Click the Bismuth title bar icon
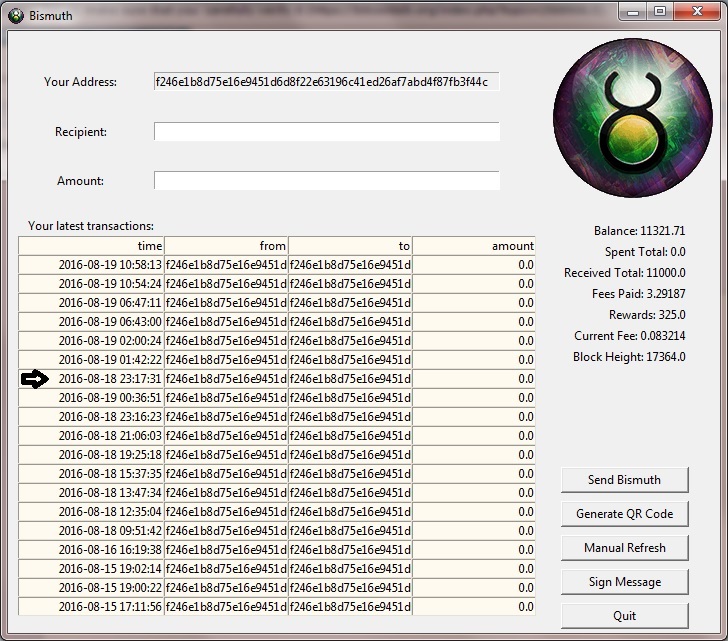Screen dimensions: 728x641 click(16, 16)
